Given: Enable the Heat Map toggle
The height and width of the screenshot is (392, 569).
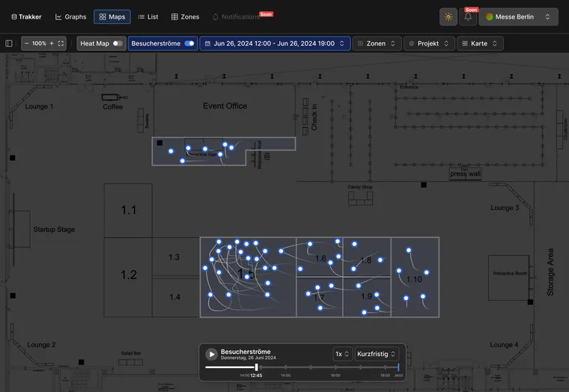Looking at the screenshot, I should click(x=118, y=43).
